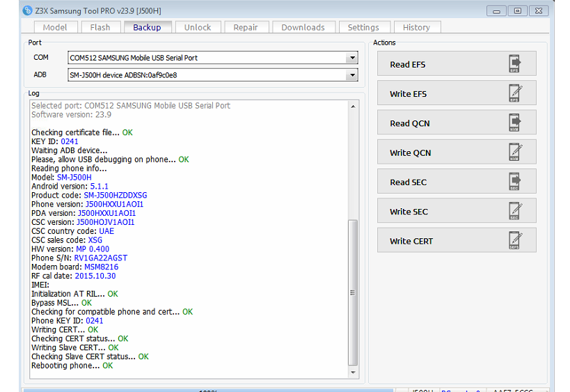Click the progress bar at window bottom
The width and height of the screenshot is (570, 392).
(x=208, y=390)
